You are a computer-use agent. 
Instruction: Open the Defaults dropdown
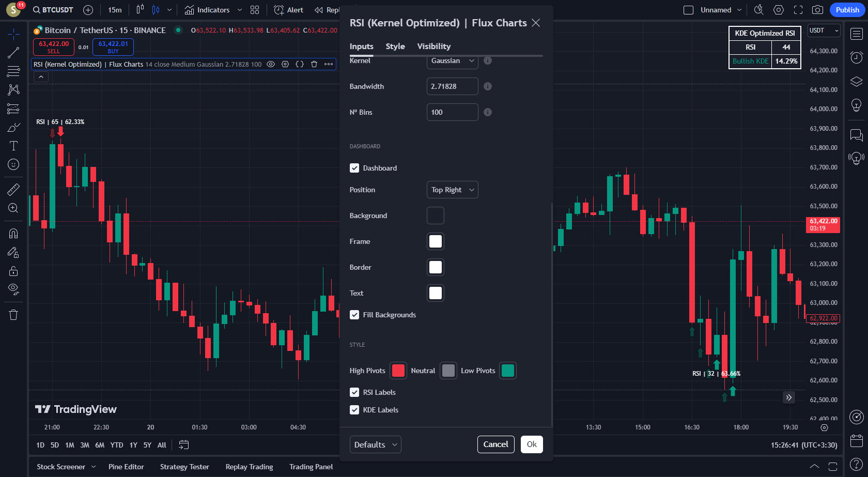pyautogui.click(x=375, y=444)
